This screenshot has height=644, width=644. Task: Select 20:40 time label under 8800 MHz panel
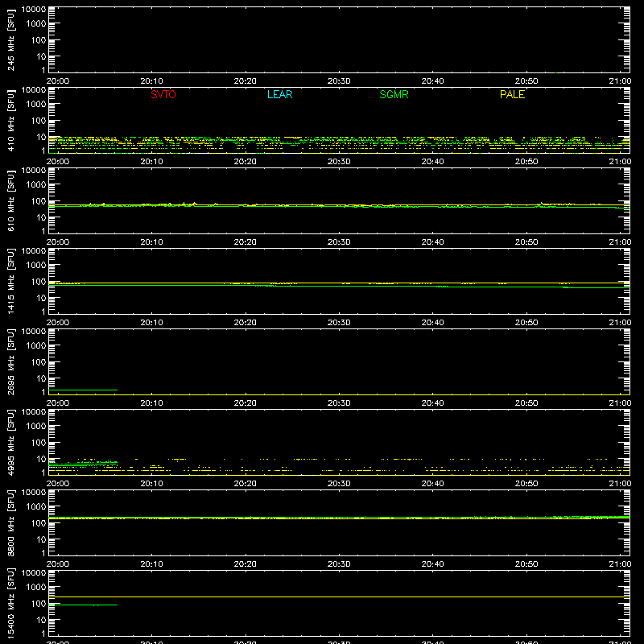tap(432, 564)
